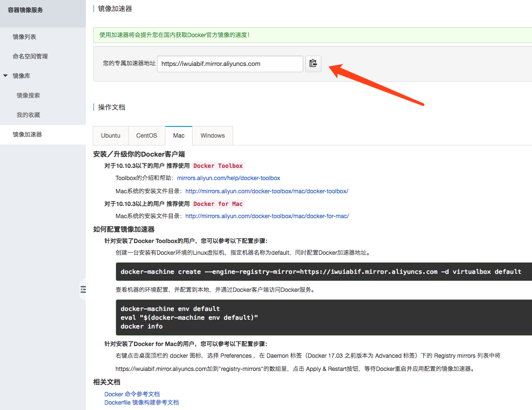Click the docker-machine create command block
The width and height of the screenshot is (532, 410).
click(324, 271)
